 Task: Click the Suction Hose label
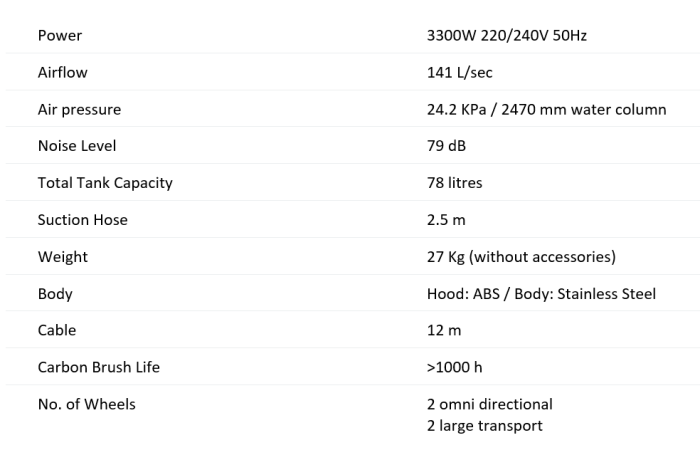pos(83,220)
